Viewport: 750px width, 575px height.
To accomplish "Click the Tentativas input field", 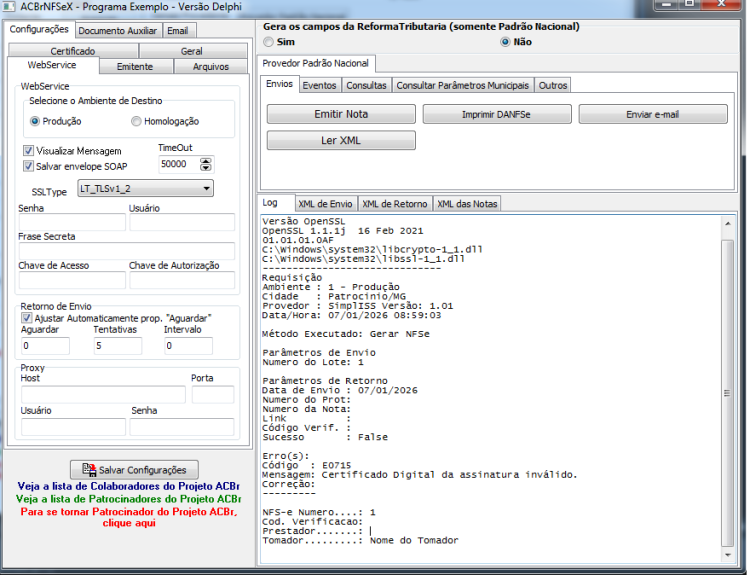I will 118,346.
